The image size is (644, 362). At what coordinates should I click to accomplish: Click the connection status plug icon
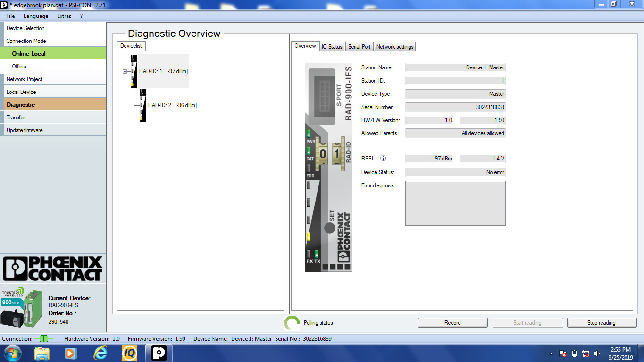click(44, 339)
